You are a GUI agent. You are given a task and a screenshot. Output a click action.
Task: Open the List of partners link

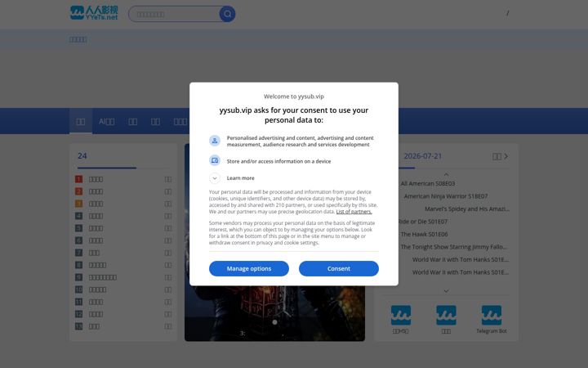click(x=354, y=212)
